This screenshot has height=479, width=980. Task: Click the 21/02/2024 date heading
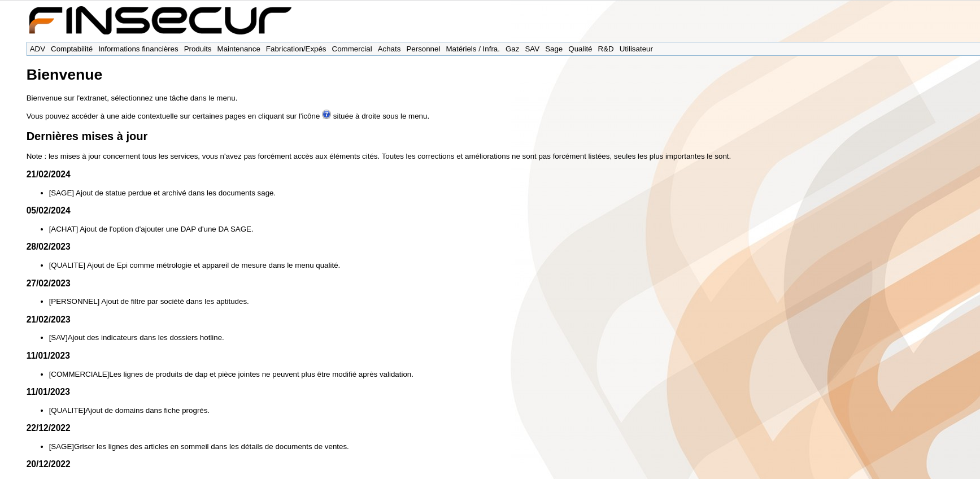tap(49, 175)
